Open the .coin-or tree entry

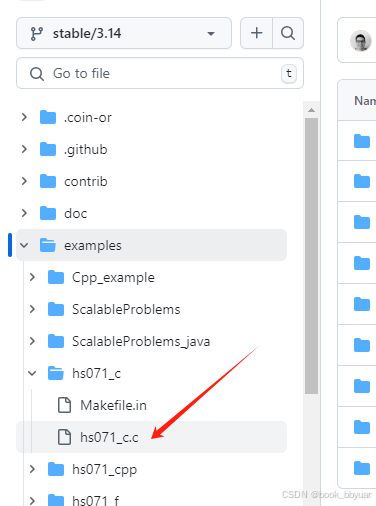tap(88, 117)
